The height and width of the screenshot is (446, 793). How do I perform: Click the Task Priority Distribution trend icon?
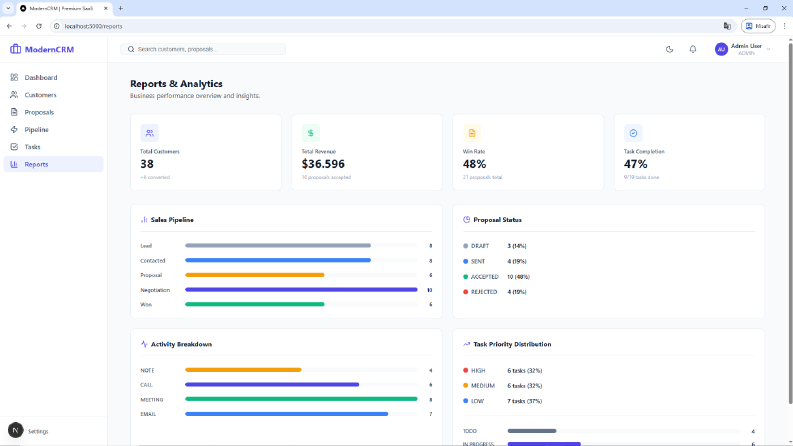(466, 344)
